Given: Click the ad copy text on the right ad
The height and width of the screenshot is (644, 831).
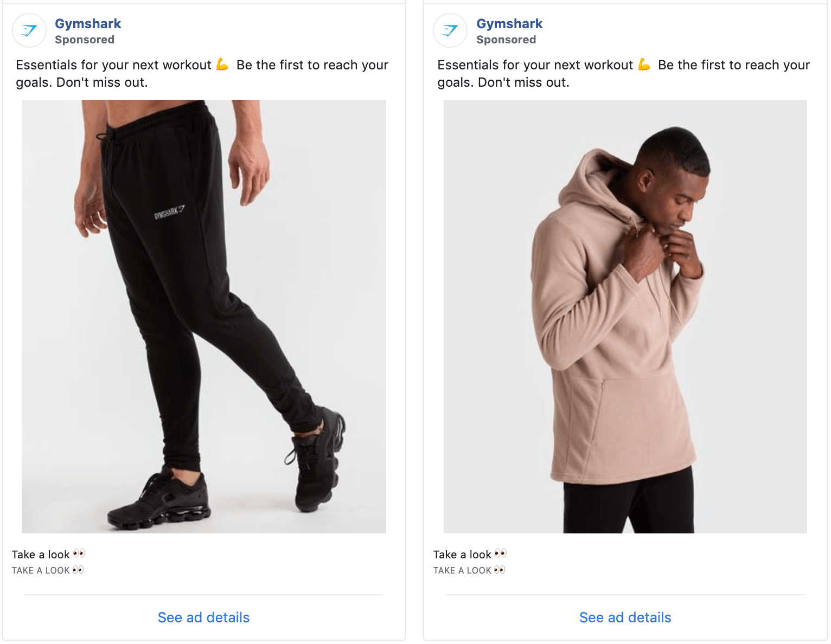Looking at the screenshot, I should [x=623, y=73].
